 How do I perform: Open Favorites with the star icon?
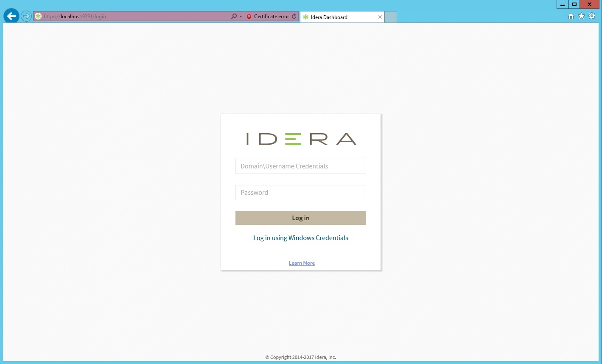coord(581,16)
